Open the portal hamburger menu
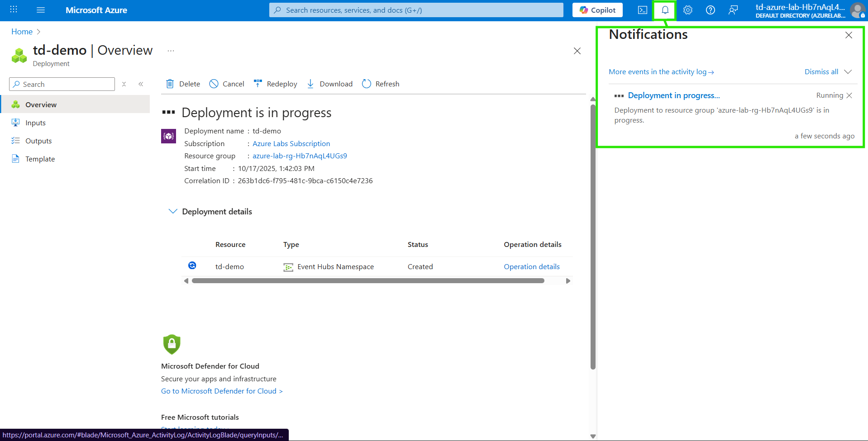The width and height of the screenshot is (868, 441). (41, 10)
